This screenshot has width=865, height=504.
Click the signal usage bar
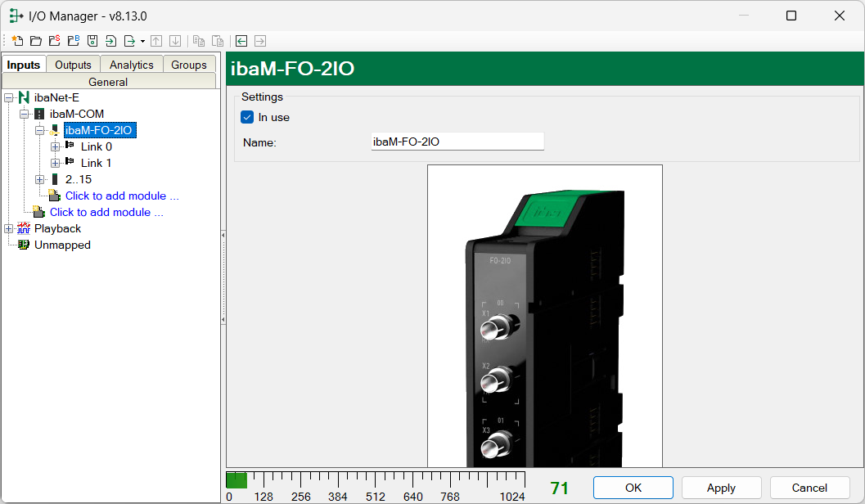tap(376, 480)
